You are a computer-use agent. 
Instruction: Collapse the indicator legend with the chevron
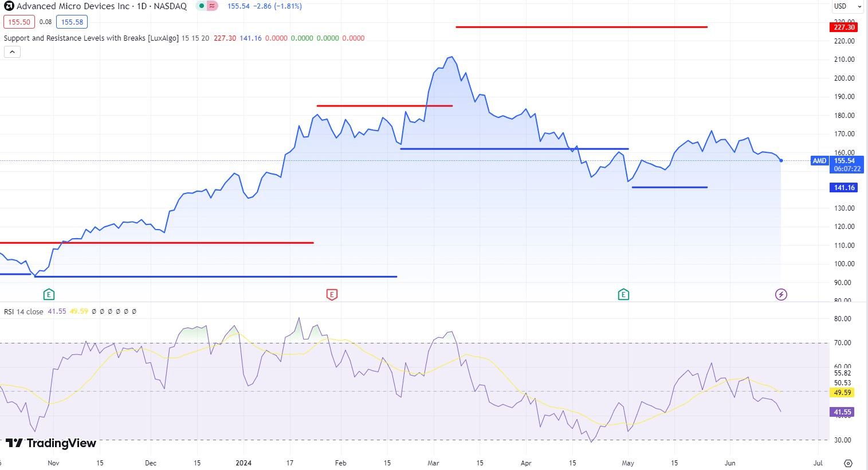click(11, 52)
